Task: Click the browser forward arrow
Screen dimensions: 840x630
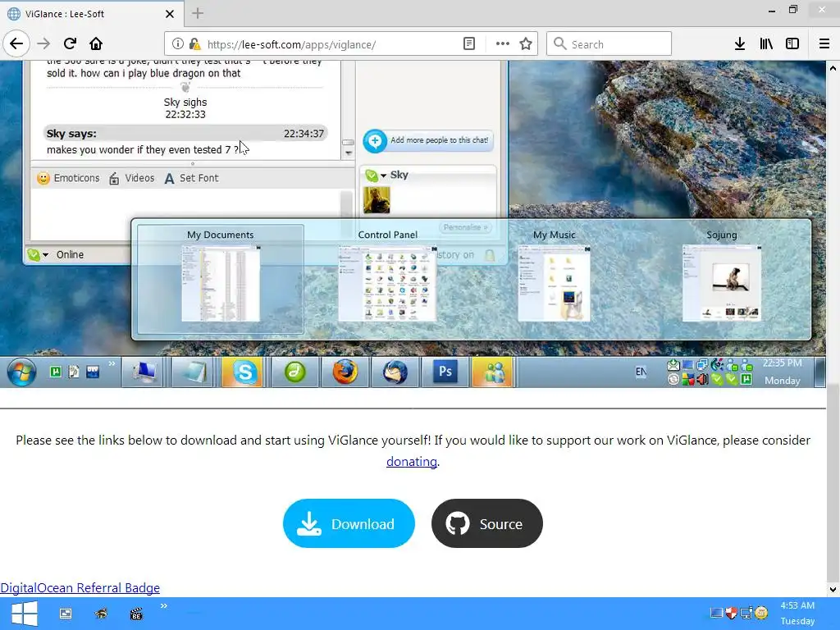Action: [x=43, y=44]
